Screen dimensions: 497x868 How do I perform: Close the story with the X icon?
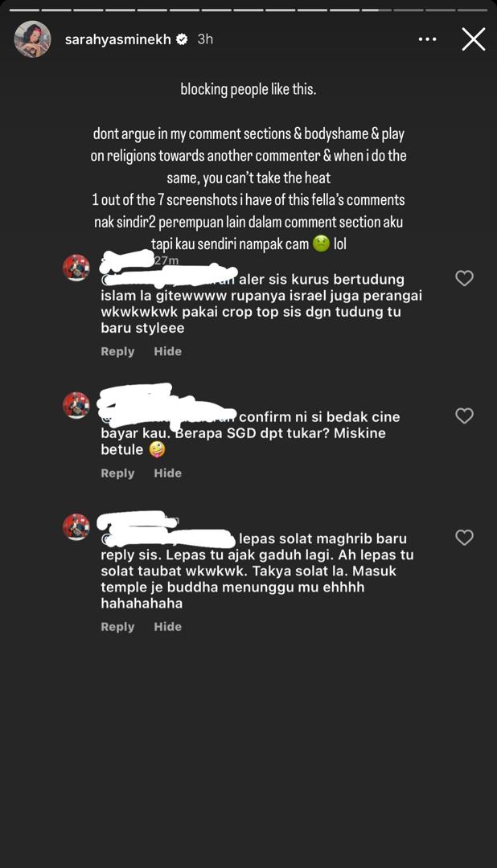coord(473,40)
